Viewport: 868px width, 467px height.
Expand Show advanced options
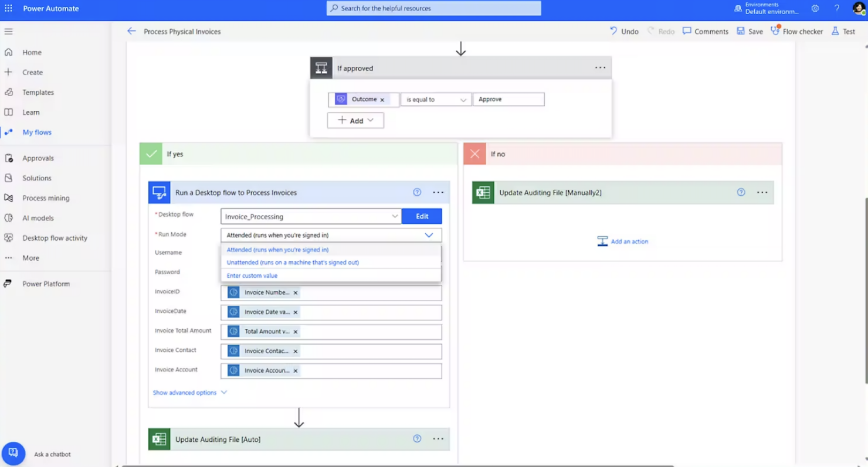190,393
